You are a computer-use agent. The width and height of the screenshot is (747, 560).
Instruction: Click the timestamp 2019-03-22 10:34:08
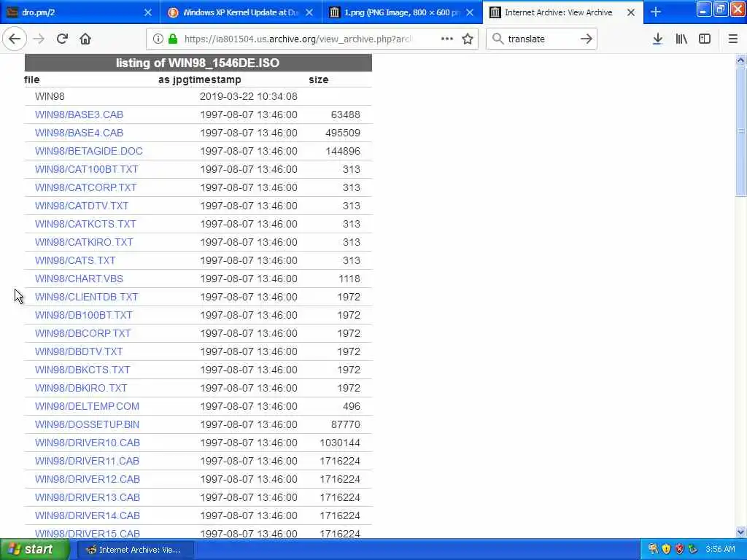(x=249, y=97)
